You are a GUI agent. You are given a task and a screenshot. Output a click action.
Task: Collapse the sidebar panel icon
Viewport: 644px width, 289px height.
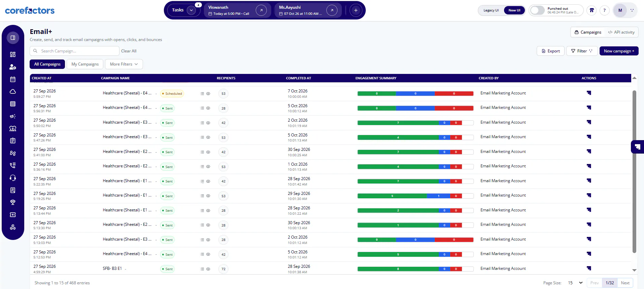[x=13, y=38]
